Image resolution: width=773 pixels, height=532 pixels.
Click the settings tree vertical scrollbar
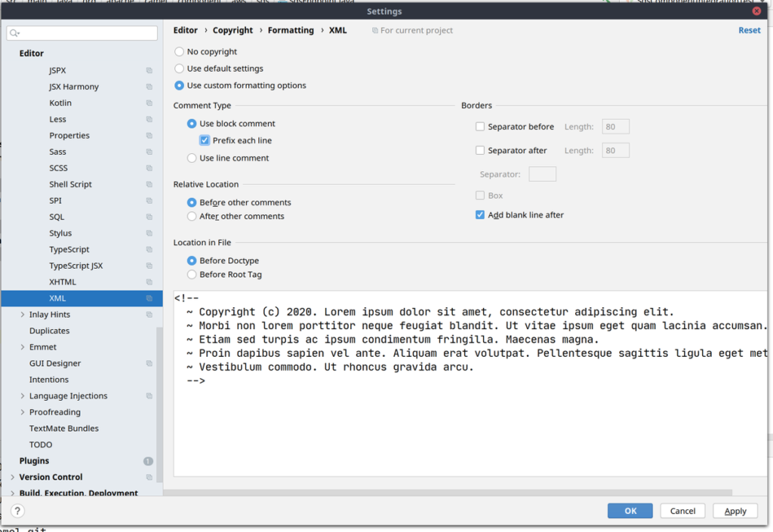pyautogui.click(x=159, y=404)
